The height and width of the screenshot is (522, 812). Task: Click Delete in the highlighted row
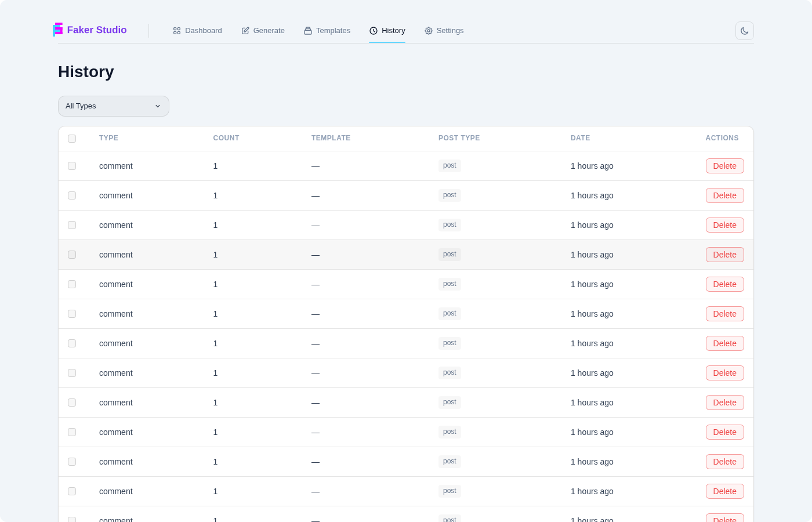(725, 255)
